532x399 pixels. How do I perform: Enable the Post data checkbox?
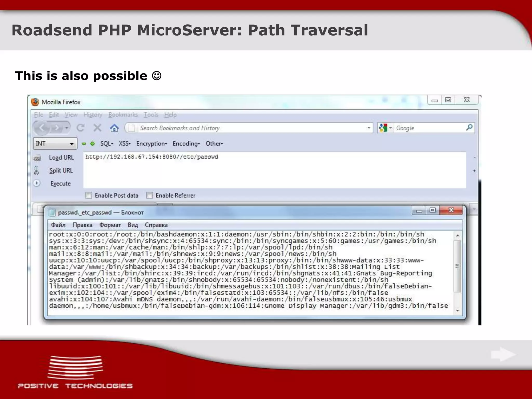point(89,195)
